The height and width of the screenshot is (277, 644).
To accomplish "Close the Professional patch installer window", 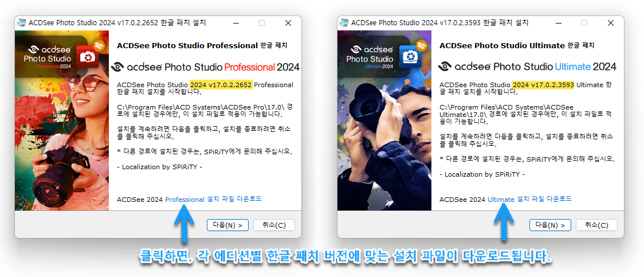I will 288,23.
